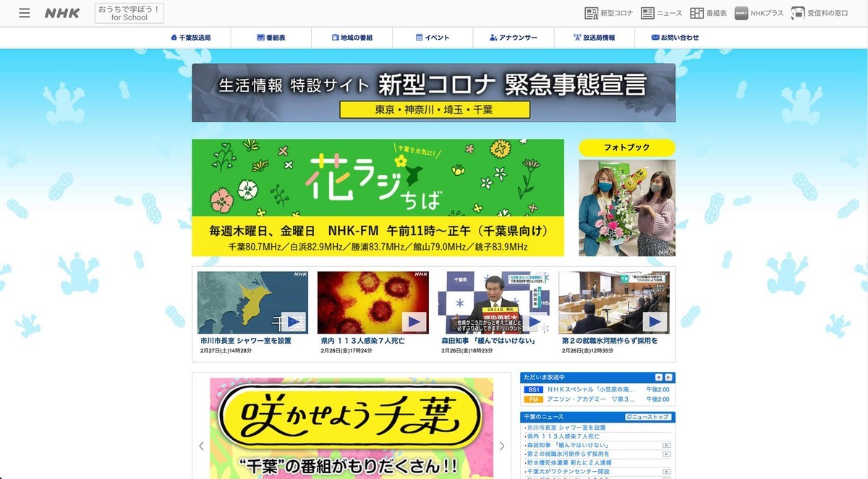Open news list item 千葉大がワクチンセンター開設

pyautogui.click(x=569, y=471)
